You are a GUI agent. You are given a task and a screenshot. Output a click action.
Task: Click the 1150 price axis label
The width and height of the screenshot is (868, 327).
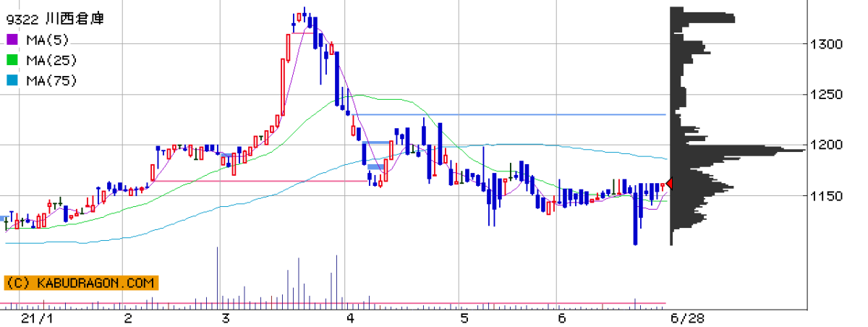click(x=827, y=196)
